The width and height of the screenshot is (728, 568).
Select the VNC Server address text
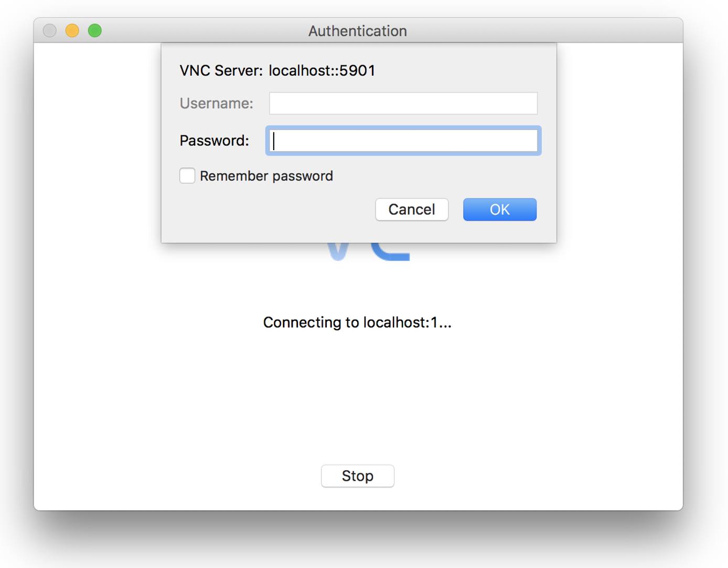[322, 70]
